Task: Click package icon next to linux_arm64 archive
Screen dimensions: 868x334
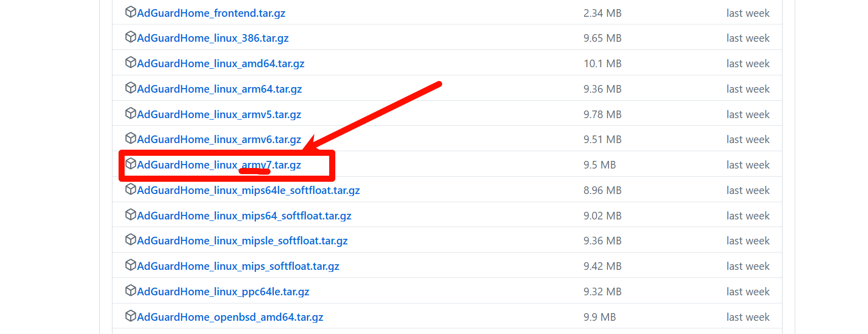Action: [x=131, y=88]
